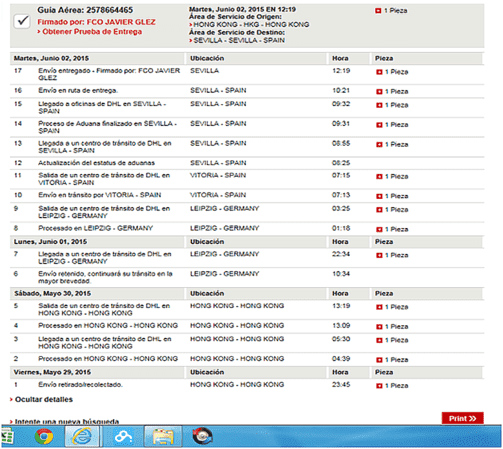Viewport: 503px width, 449px height.
Task: Click Sábado, Mayo 30, 2015 header
Action: pyautogui.click(x=53, y=294)
